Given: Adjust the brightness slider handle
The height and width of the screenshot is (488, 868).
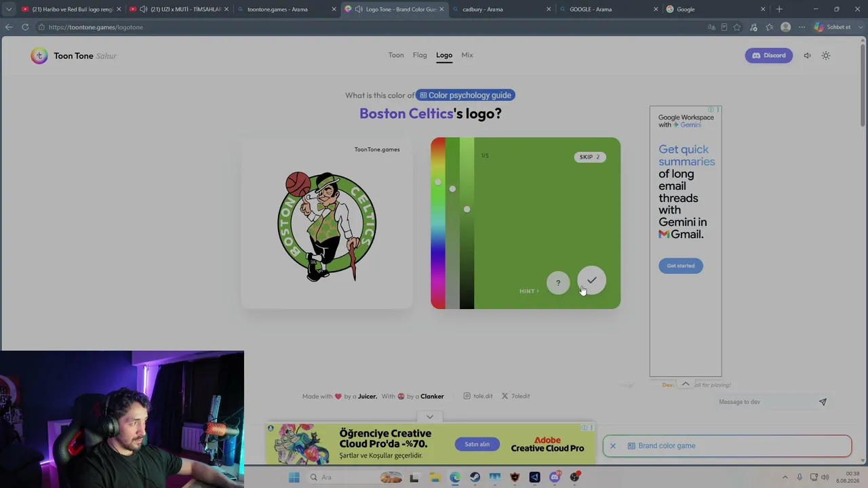Looking at the screenshot, I should (x=467, y=209).
